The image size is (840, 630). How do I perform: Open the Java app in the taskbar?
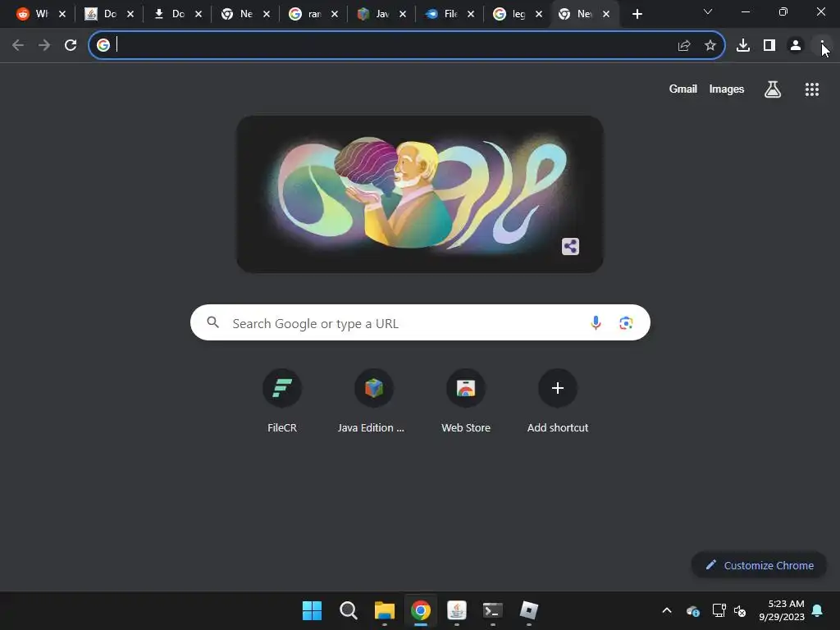(x=456, y=610)
